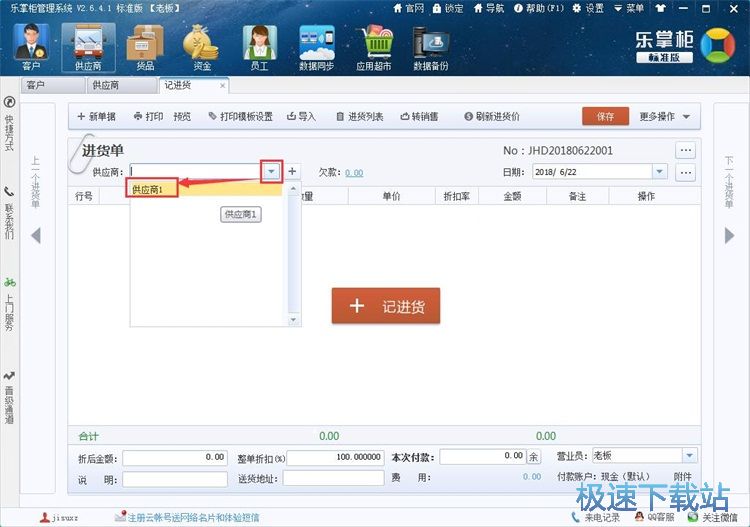The image size is (750, 527).
Task: Click 锁定 lock in title bar
Action: (448, 8)
